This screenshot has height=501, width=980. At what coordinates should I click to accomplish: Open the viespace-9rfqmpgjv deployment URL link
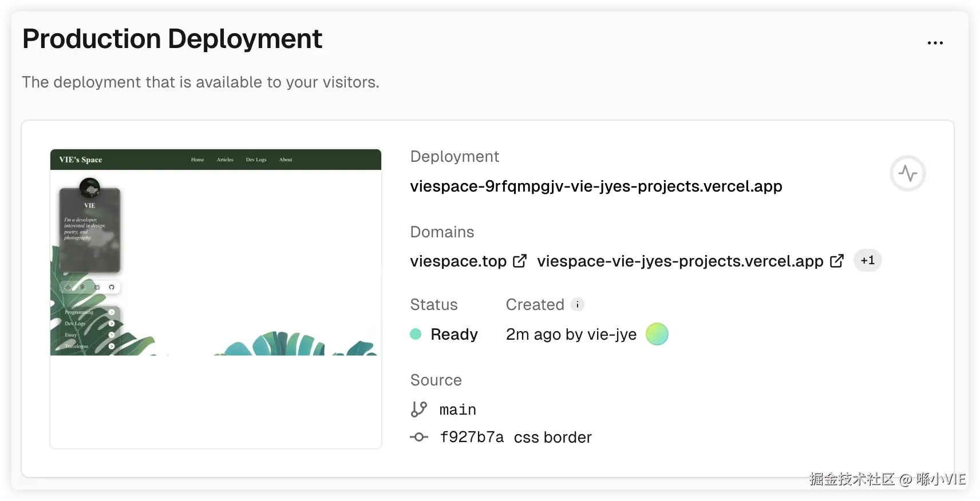[596, 186]
